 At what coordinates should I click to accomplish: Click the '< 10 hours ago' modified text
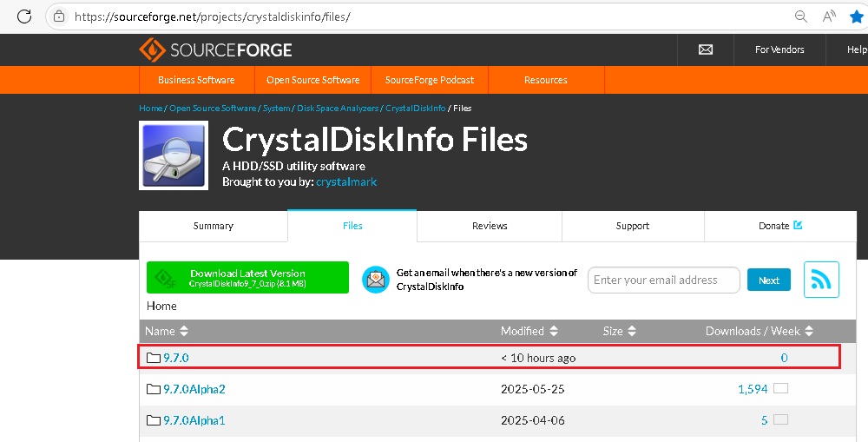pos(538,358)
